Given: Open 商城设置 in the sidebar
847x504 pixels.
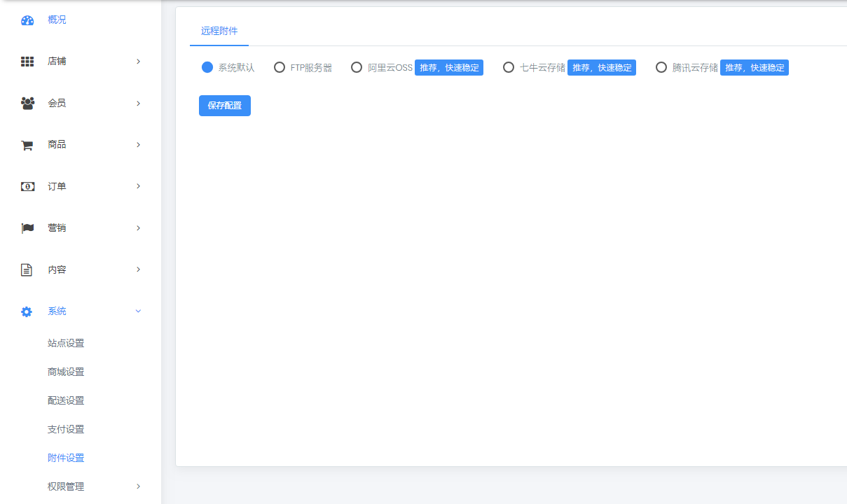Looking at the screenshot, I should coord(66,372).
